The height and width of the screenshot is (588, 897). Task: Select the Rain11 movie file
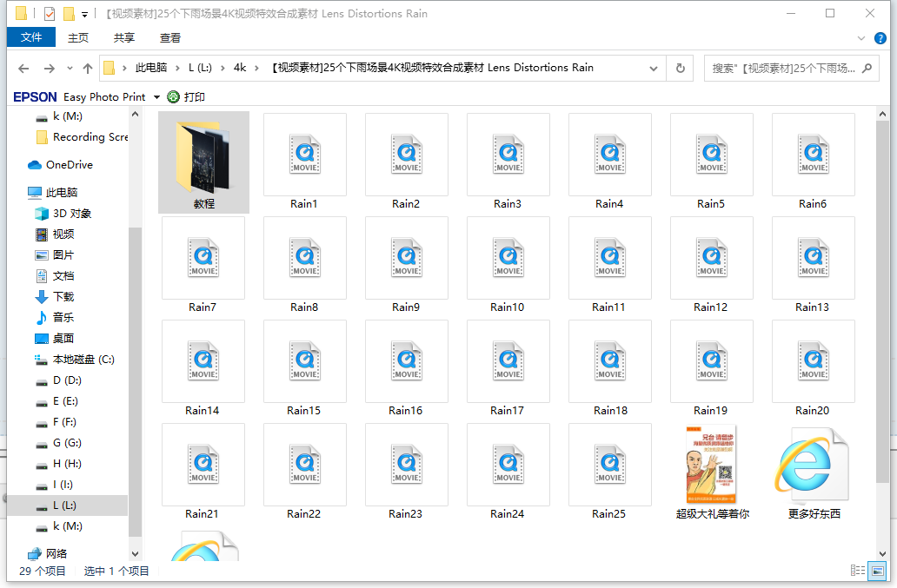(609, 266)
